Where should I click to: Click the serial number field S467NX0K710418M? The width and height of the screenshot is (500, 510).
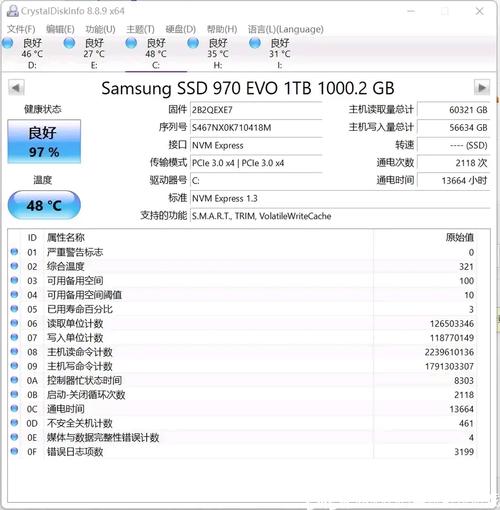(256, 127)
